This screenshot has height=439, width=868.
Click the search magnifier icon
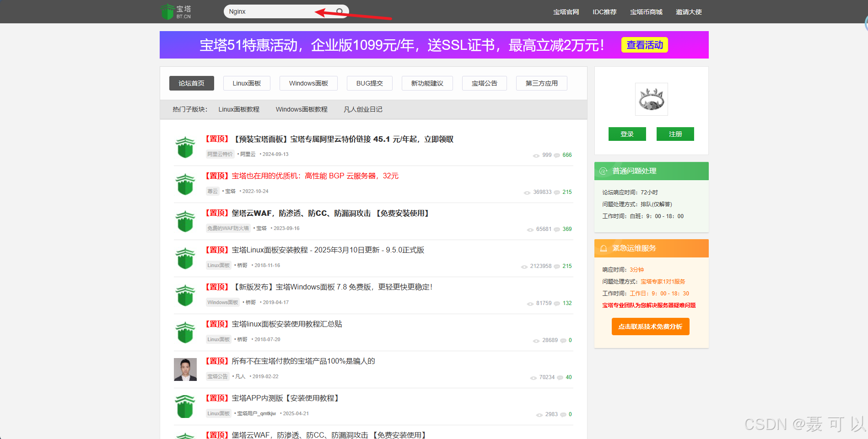pos(340,11)
